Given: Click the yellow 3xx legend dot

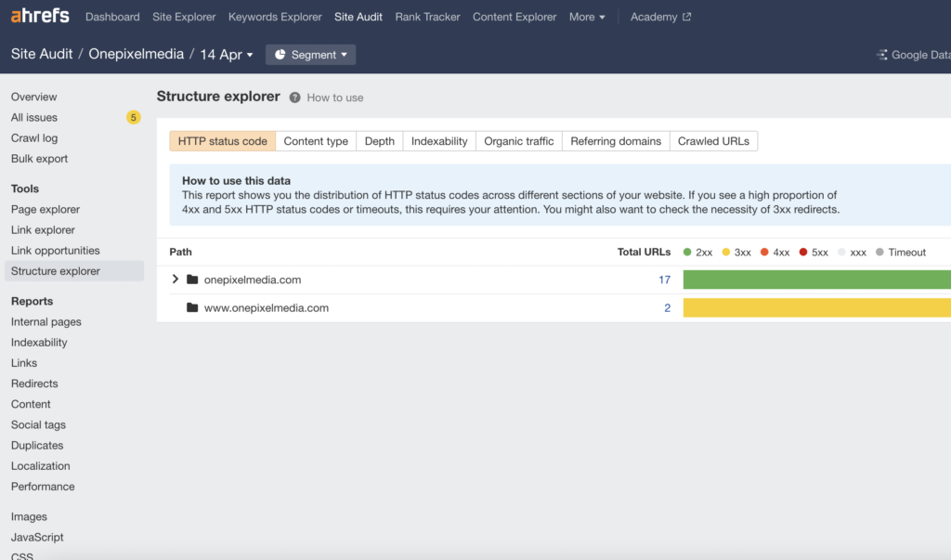Looking at the screenshot, I should (x=726, y=252).
